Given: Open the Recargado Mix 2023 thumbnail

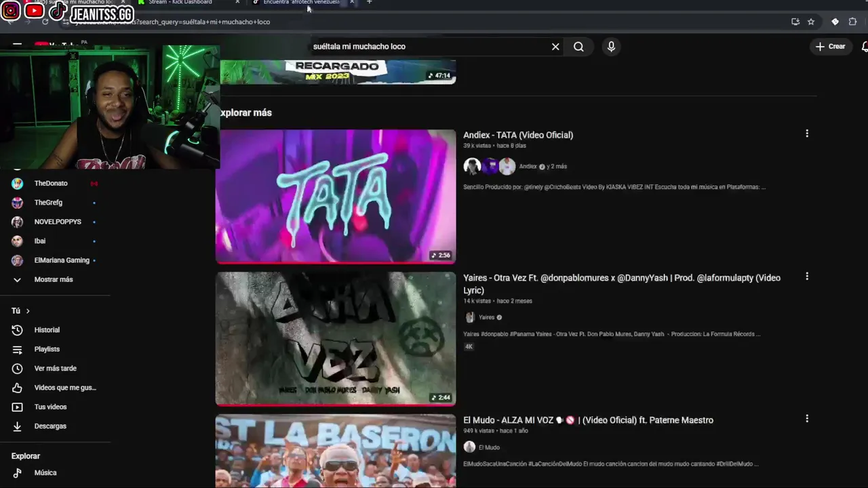Looking at the screenshot, I should 338,72.
